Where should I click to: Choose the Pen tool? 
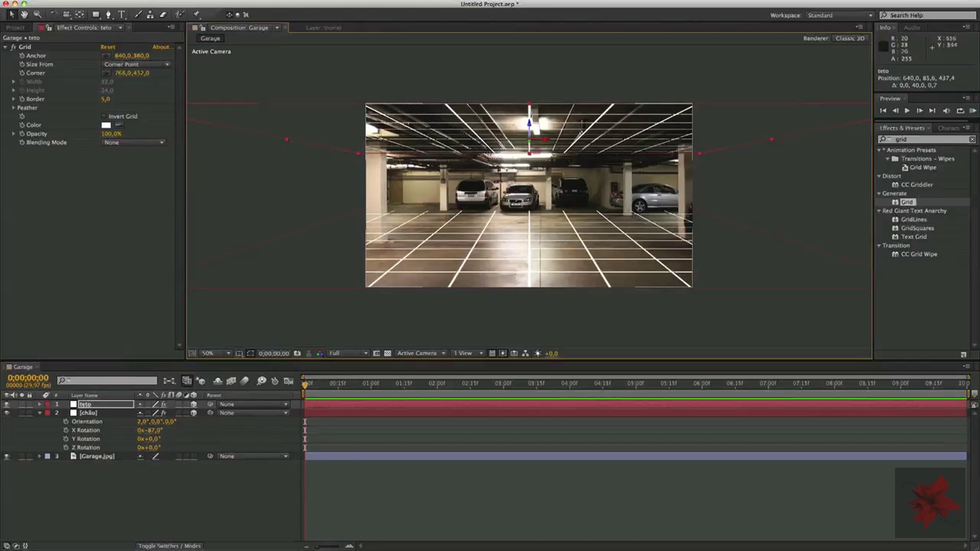[108, 15]
